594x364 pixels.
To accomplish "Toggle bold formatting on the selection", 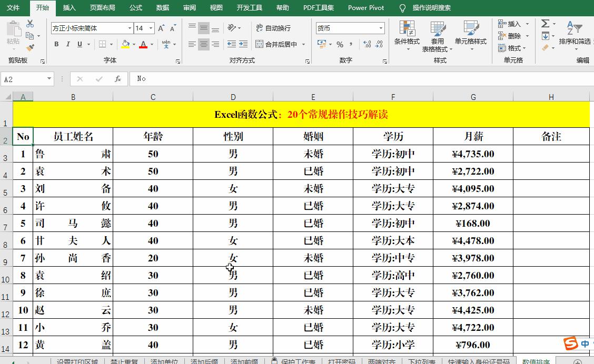I will pos(56,44).
